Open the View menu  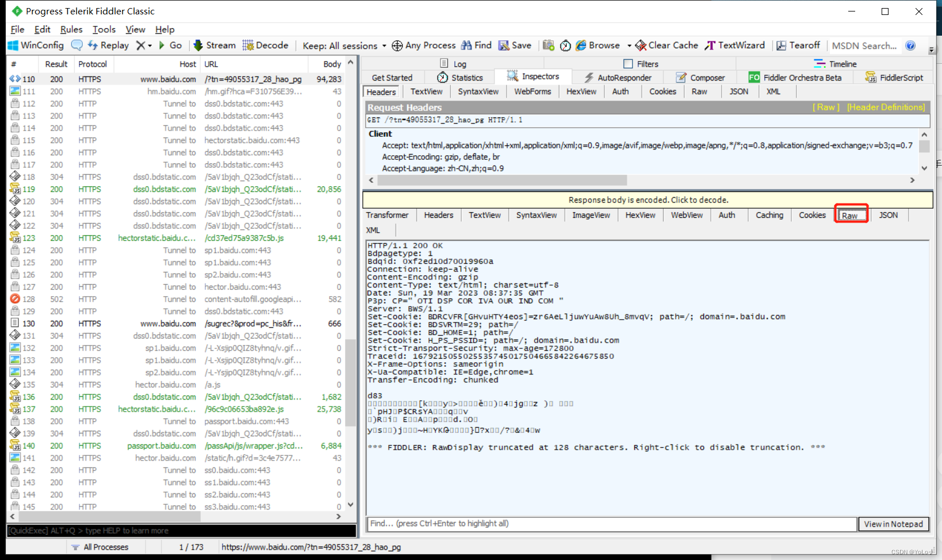(x=135, y=29)
